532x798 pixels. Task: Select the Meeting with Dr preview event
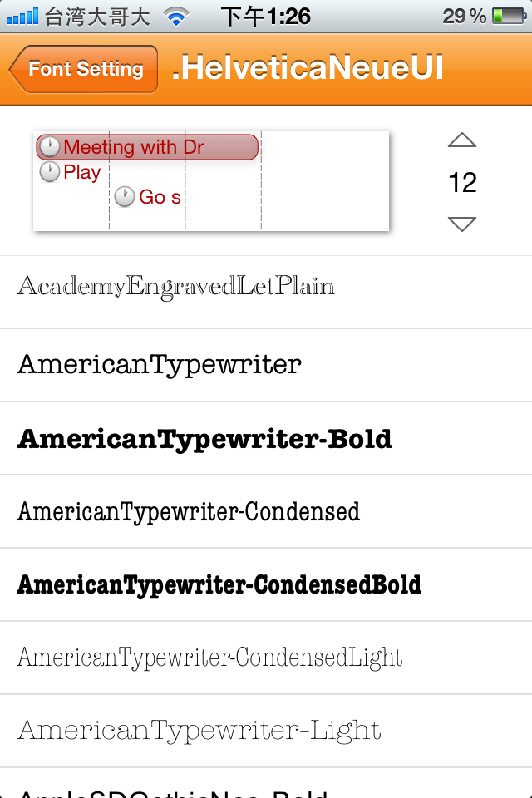(x=148, y=148)
